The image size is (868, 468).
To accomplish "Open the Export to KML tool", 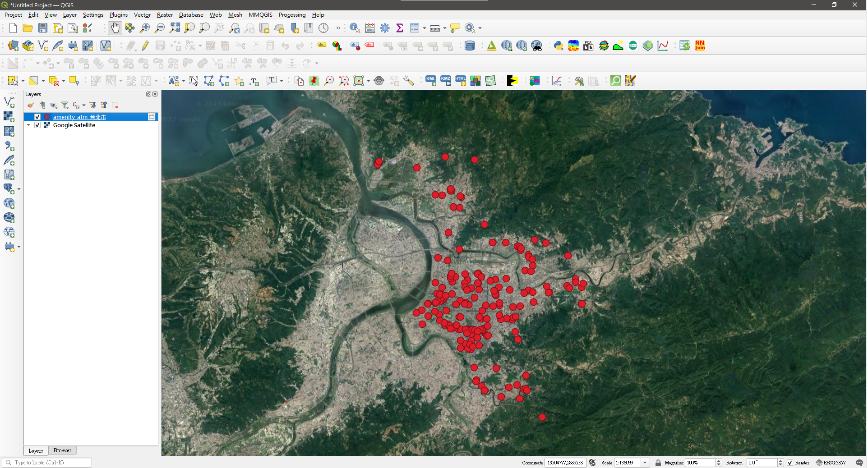I will [430, 81].
